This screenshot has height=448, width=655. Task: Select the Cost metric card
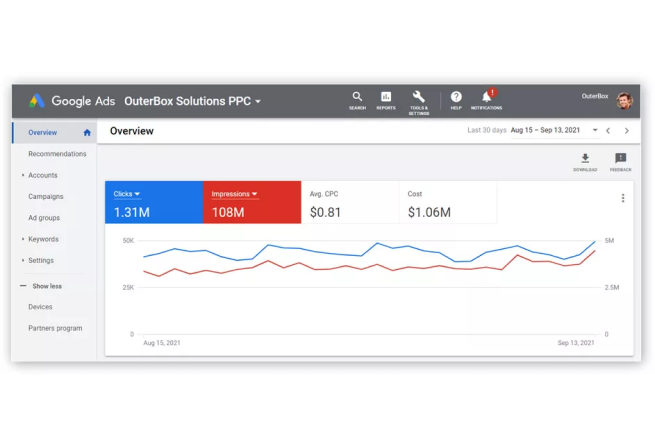click(448, 202)
